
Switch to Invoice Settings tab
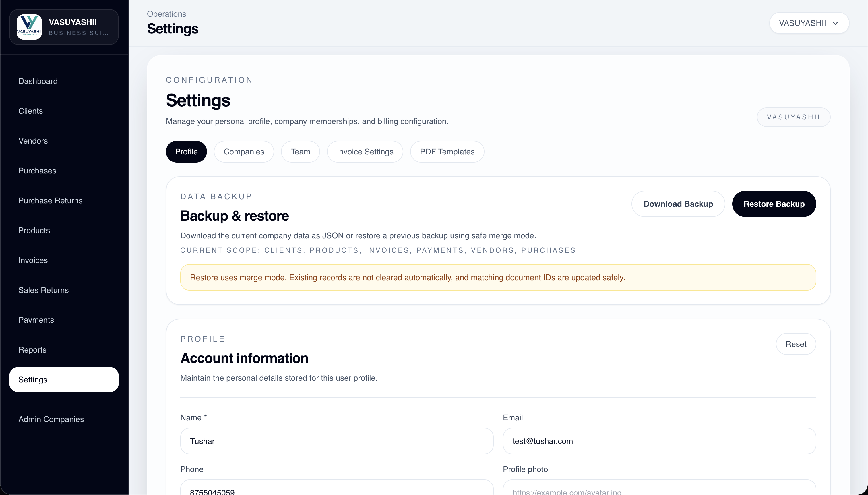click(x=365, y=152)
